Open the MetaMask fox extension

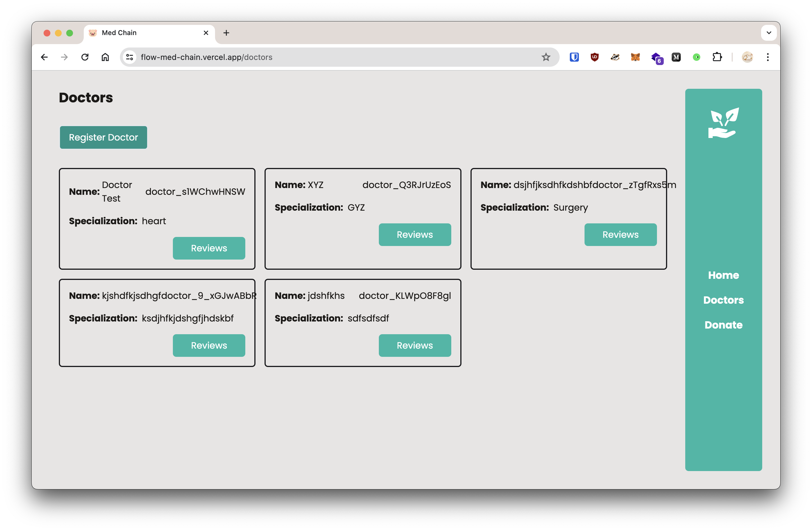635,57
